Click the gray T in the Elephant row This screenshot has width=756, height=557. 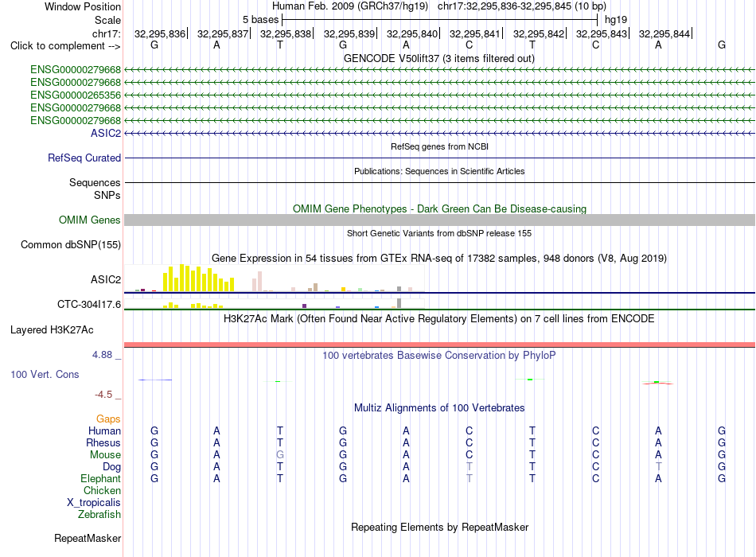click(x=470, y=478)
